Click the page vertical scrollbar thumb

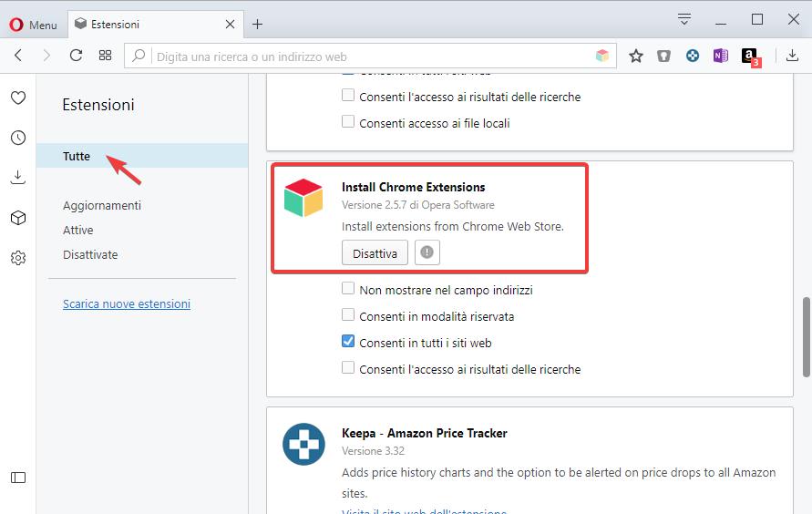[807, 336]
